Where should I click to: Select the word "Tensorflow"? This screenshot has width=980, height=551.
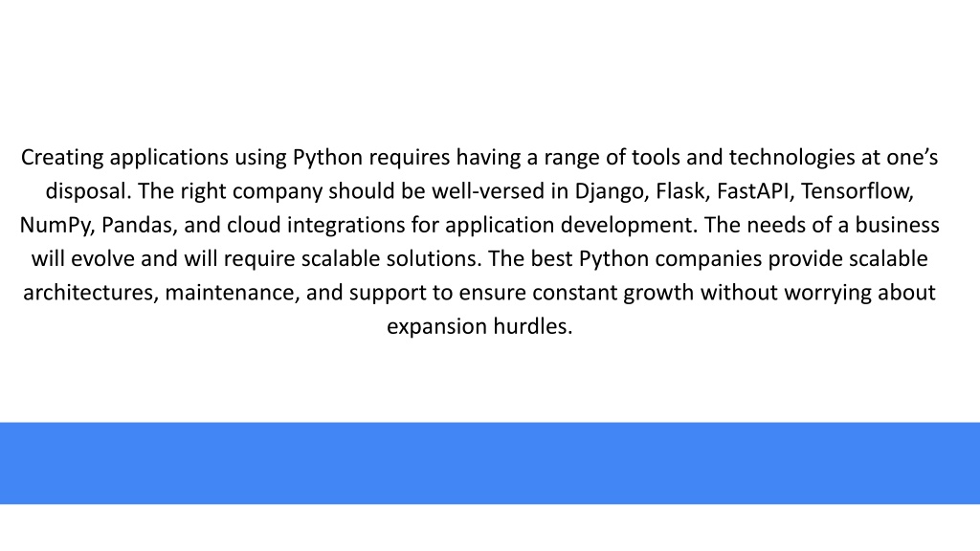tap(857, 191)
